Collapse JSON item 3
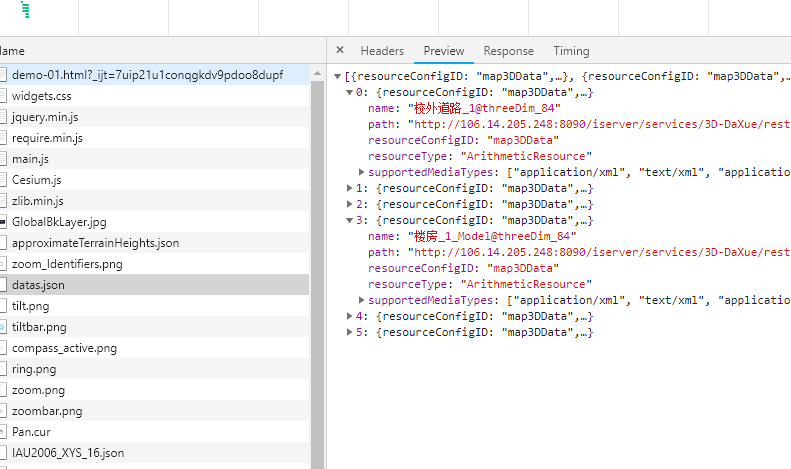791x469 pixels. [349, 220]
